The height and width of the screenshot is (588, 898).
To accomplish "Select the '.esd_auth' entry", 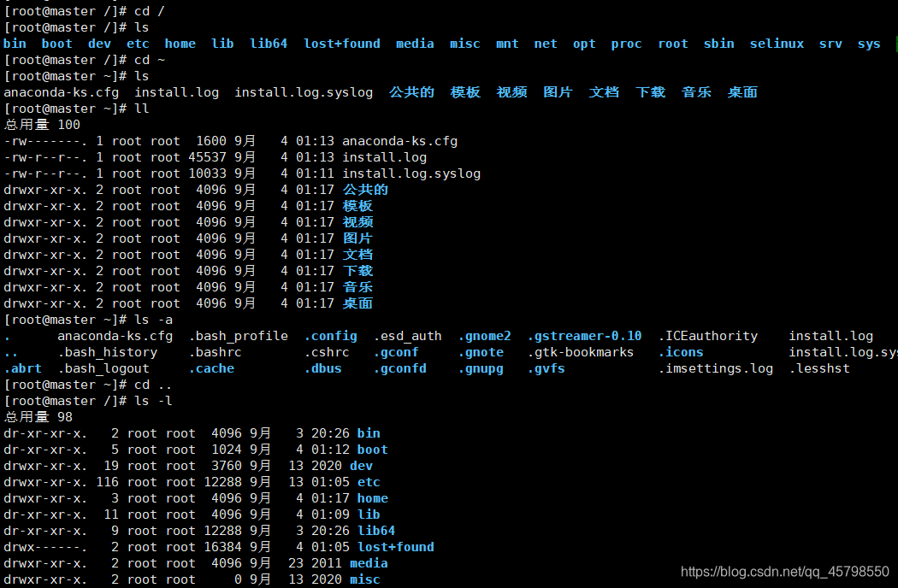I will pyautogui.click(x=408, y=336).
